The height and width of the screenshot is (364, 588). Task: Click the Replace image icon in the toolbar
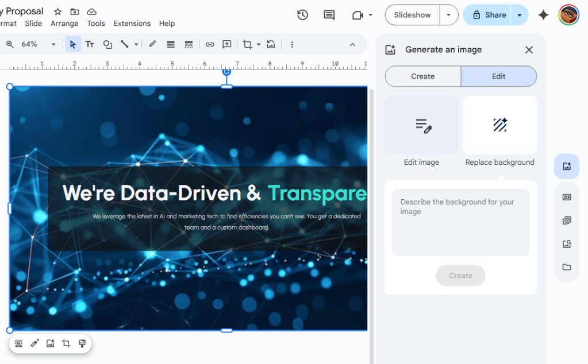[x=271, y=44]
